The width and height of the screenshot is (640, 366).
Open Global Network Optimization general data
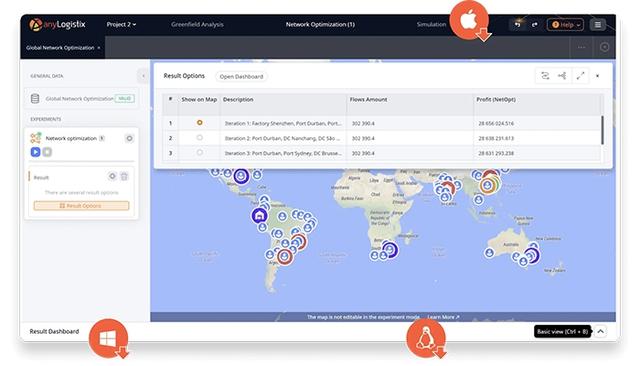(82, 98)
